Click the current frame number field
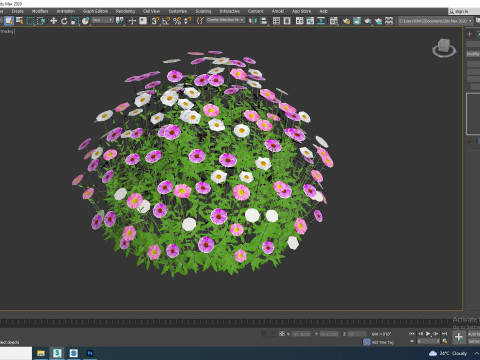480x360 pixels. pos(428,341)
